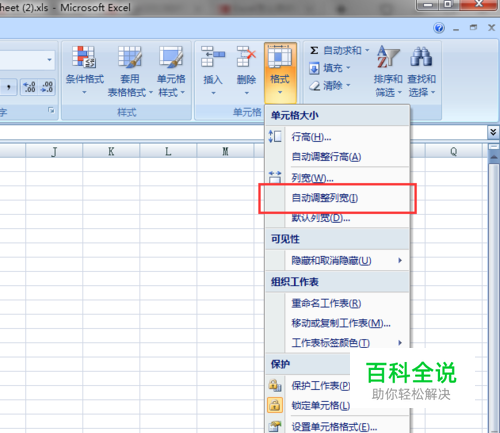The width and height of the screenshot is (500, 433).
Task: Expand the formula bar with double-chevron
Action: click(493, 132)
